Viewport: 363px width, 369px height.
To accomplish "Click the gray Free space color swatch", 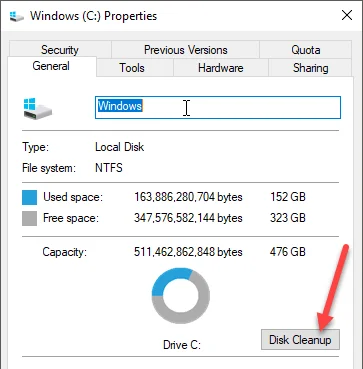I will click(x=29, y=219).
